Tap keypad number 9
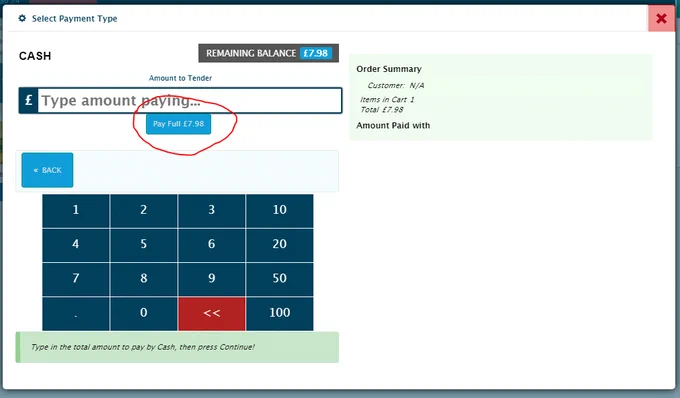680x398 pixels. point(212,279)
